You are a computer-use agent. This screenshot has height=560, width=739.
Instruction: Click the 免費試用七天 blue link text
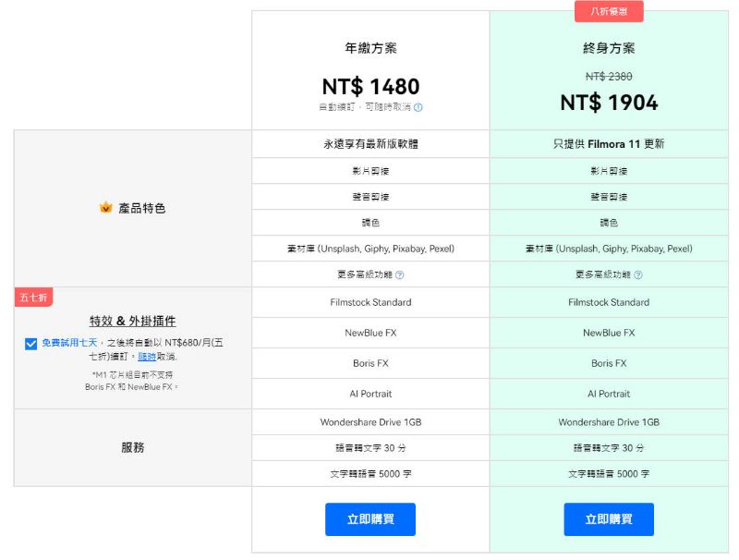coord(69,343)
